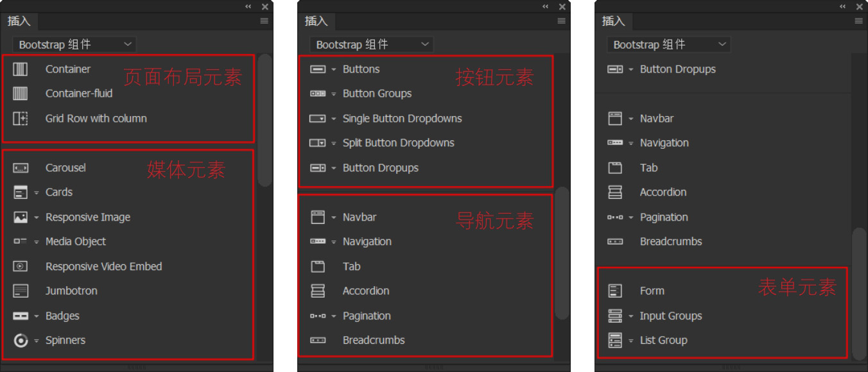Viewport: 868px width, 372px height.
Task: Click the right panel's vertical scrollbar thumb
Action: [859, 294]
